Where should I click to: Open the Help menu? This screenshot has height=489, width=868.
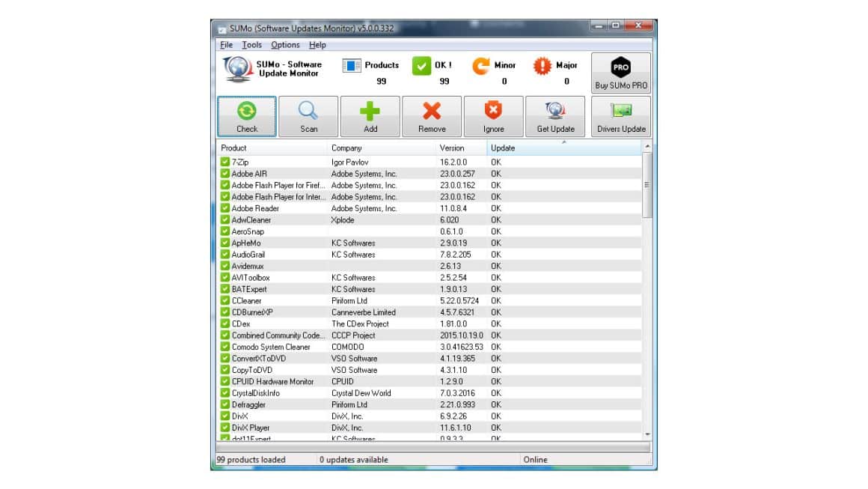[x=317, y=45]
